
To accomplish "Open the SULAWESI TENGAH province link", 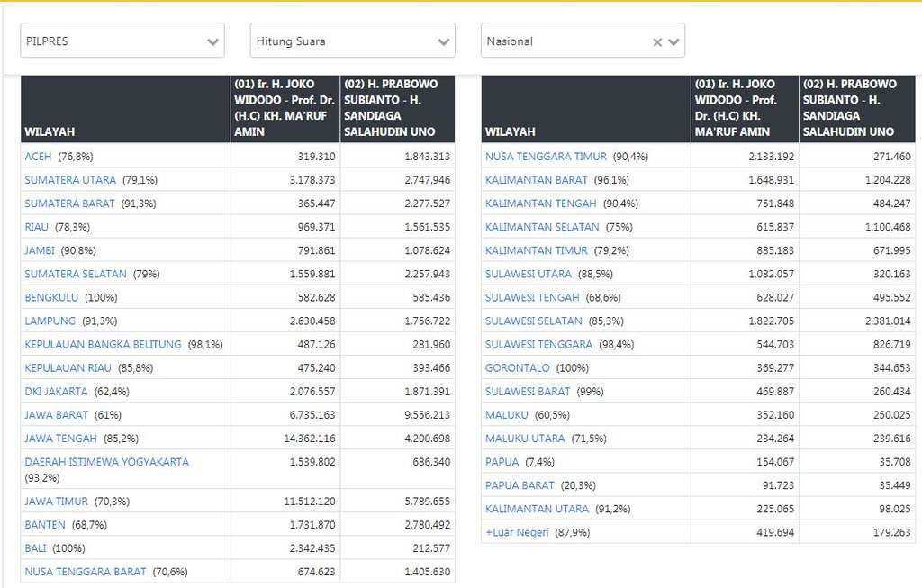I will (x=532, y=297).
